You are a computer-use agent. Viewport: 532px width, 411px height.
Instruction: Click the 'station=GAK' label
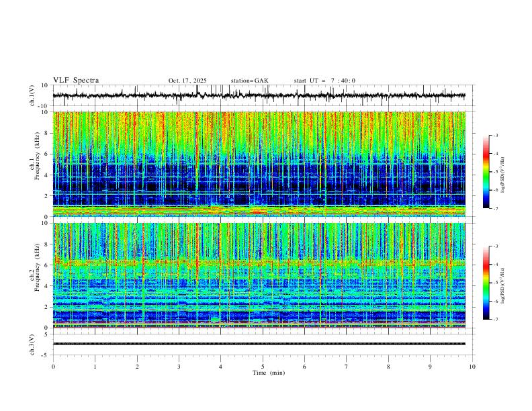click(x=249, y=81)
